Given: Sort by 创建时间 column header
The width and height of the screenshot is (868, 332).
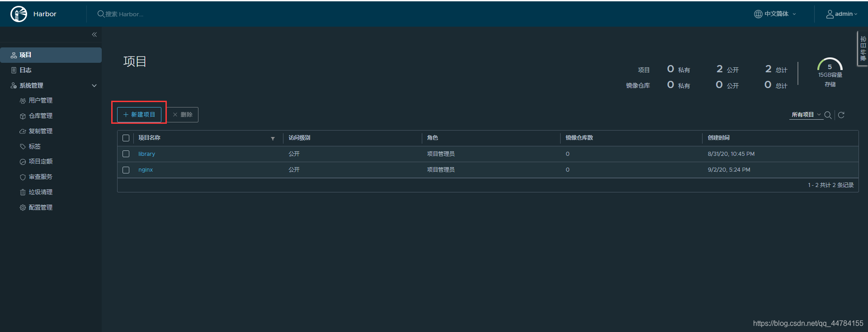Looking at the screenshot, I should (x=718, y=138).
